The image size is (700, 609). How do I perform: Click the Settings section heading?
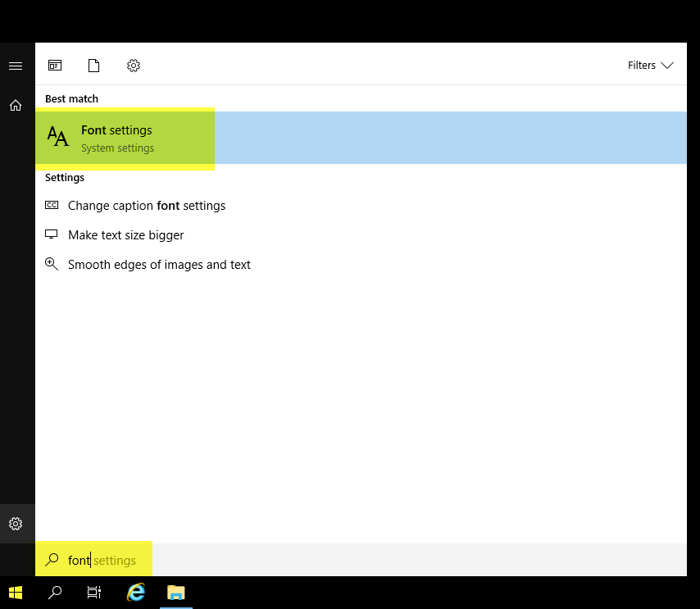click(x=65, y=178)
